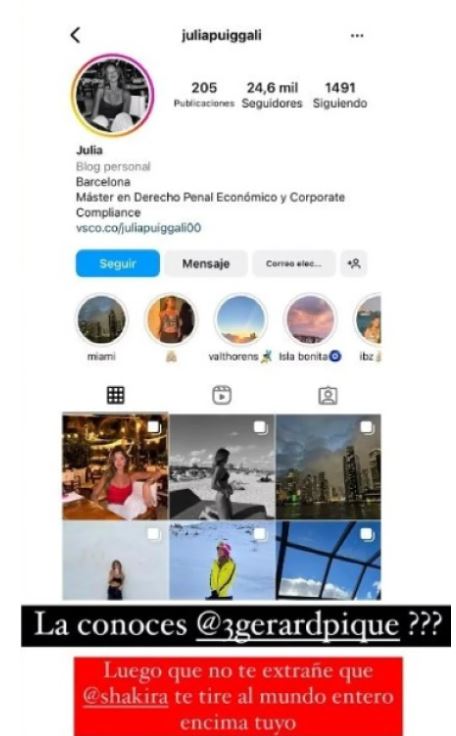Switch to the posts grid tab

coord(116,395)
